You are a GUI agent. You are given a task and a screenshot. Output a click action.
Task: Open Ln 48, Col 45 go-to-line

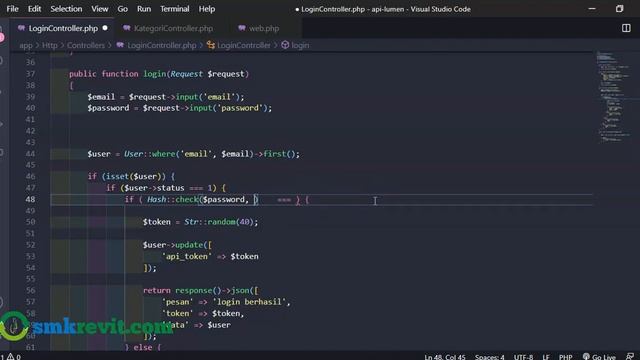[x=444, y=356]
